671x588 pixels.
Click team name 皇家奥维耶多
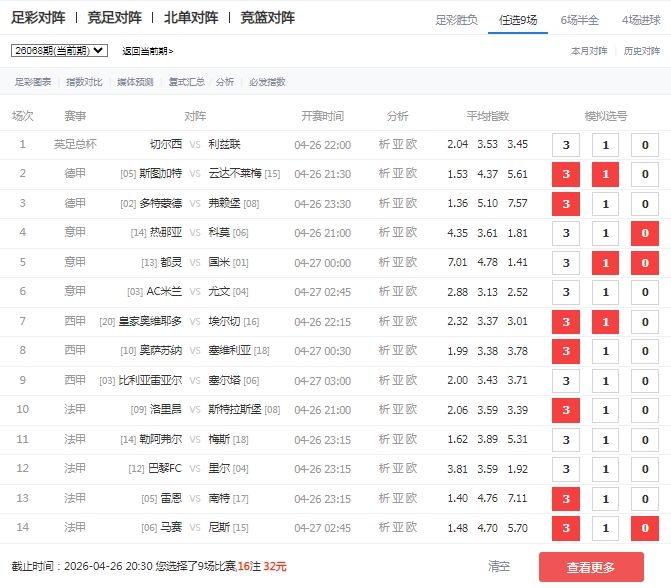coord(150,322)
